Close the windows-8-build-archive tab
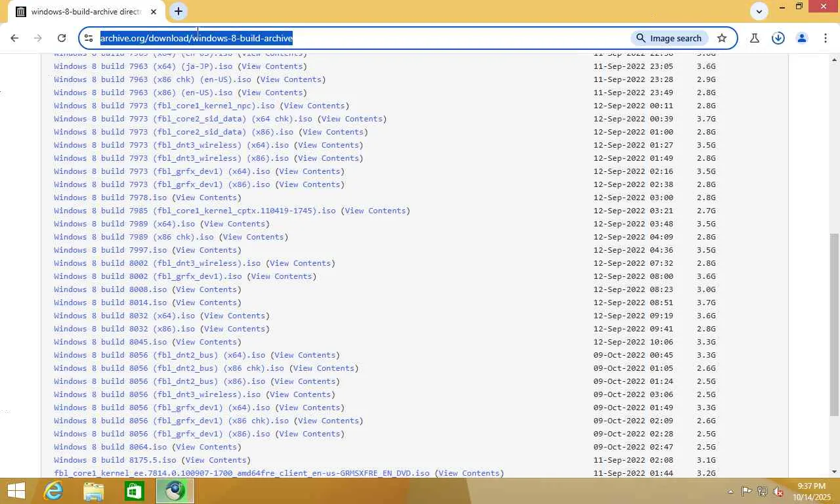The height and width of the screenshot is (504, 840). (x=154, y=12)
